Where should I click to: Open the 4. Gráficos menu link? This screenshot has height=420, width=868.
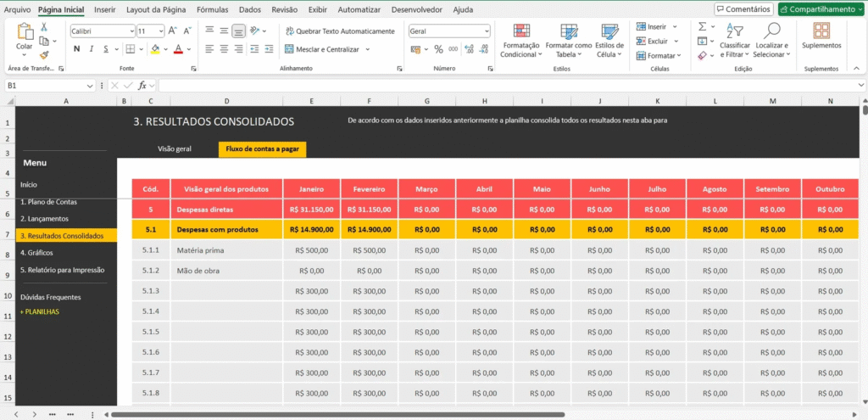(x=38, y=252)
